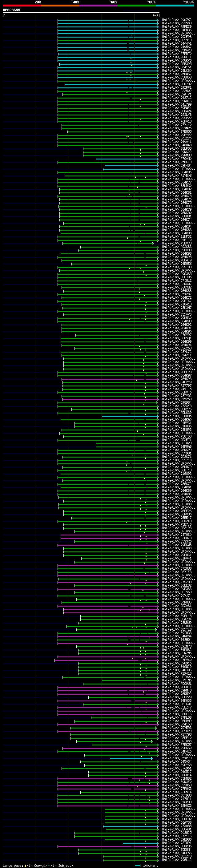The height and width of the screenshot is (868, 197).
Task: Open the UniRef100_Q7Y140 hit
Action: pyautogui.click(x=177, y=125)
